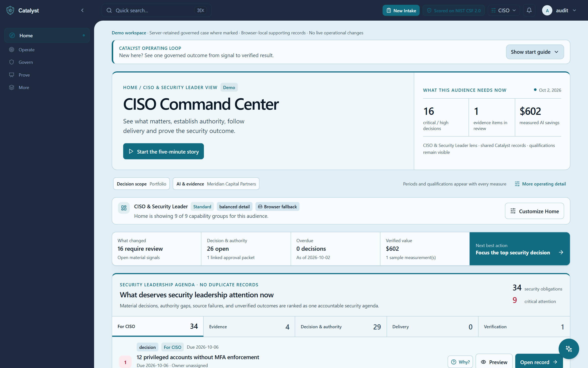
Task: Switch to the Verification tab
Action: click(524, 327)
